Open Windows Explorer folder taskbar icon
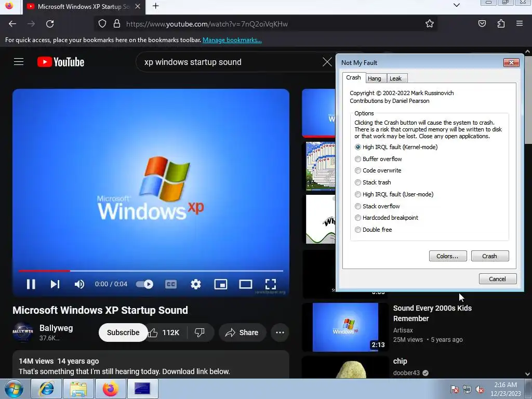Screen dimensions: 532x399 tap(78, 389)
